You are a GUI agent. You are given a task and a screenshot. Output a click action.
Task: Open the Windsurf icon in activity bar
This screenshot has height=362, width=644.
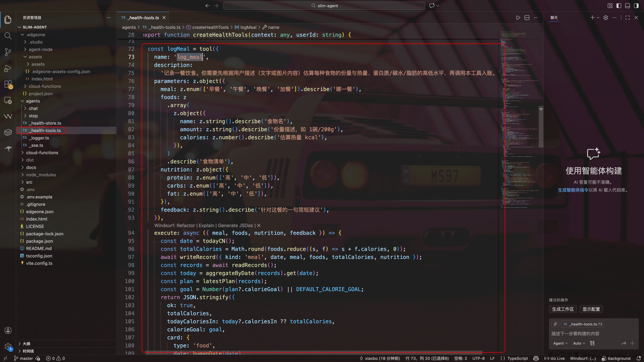[8, 116]
